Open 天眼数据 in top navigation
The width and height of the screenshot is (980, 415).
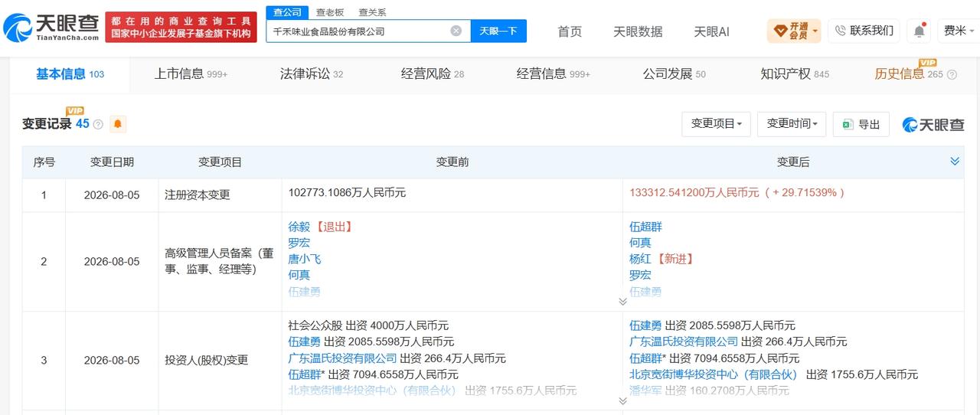(638, 31)
